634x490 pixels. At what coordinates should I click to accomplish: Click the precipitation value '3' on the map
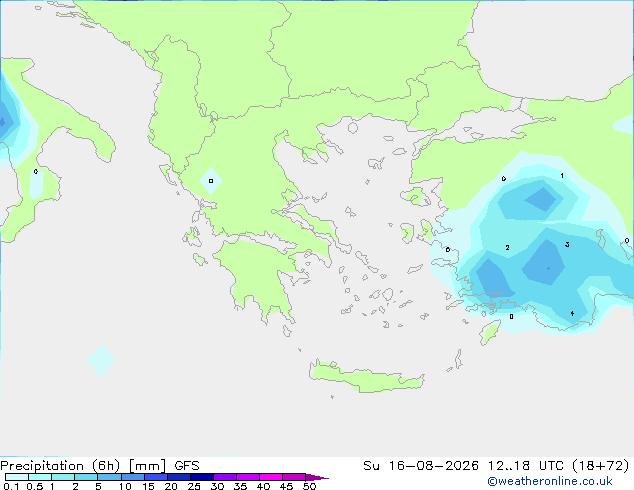point(567,244)
